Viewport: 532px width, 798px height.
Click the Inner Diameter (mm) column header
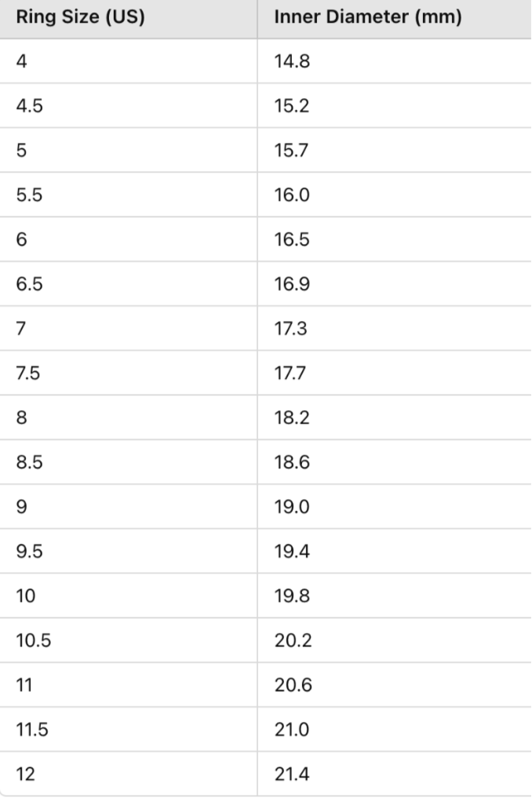367,16
